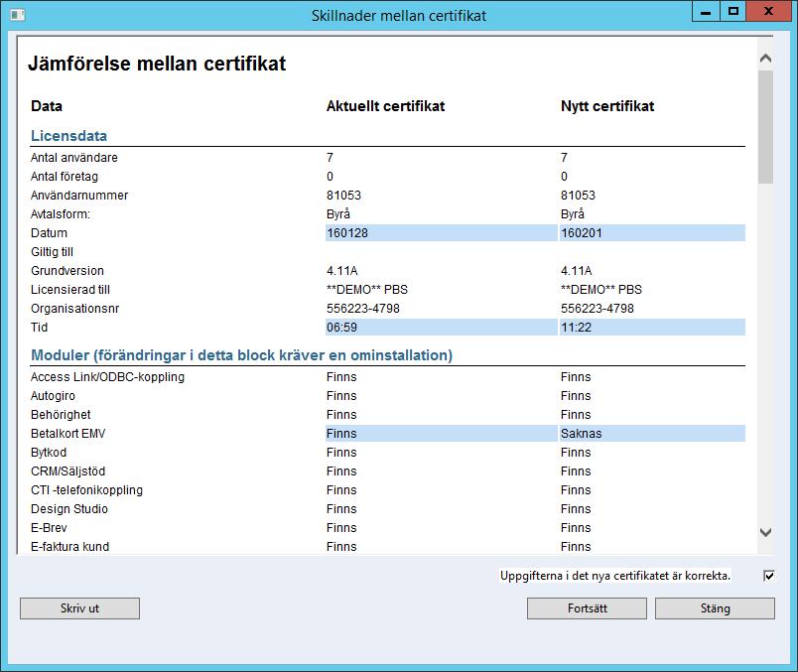Click the Stäng button
Viewport: 798px width, 672px height.
coord(715,608)
